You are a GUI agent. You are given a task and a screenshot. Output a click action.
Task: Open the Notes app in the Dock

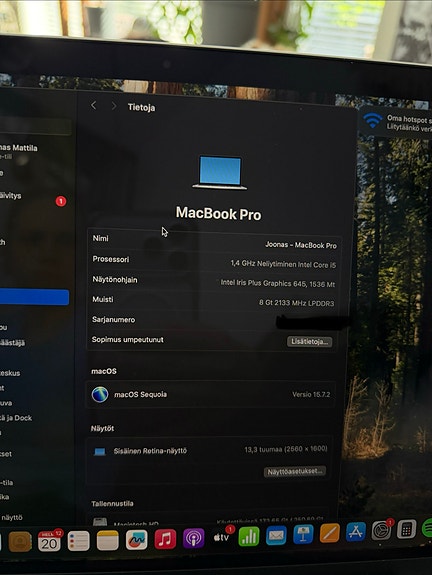(x=107, y=541)
